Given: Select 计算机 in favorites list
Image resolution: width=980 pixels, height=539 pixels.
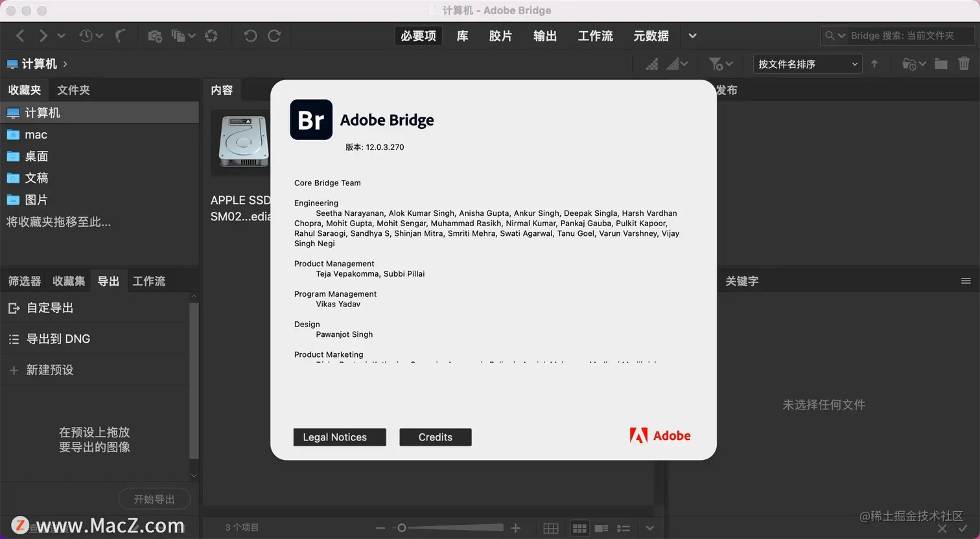Looking at the screenshot, I should (99, 113).
